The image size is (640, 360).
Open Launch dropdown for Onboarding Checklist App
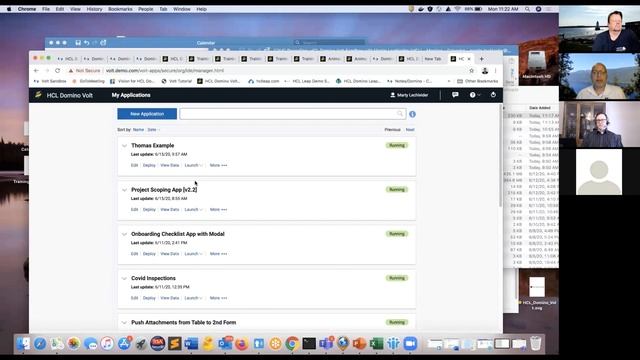coord(193,254)
